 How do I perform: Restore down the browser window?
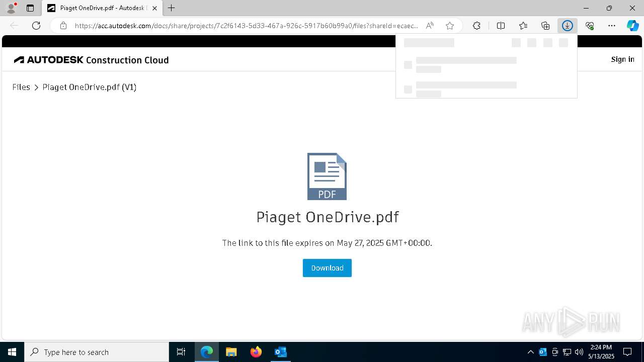point(609,8)
